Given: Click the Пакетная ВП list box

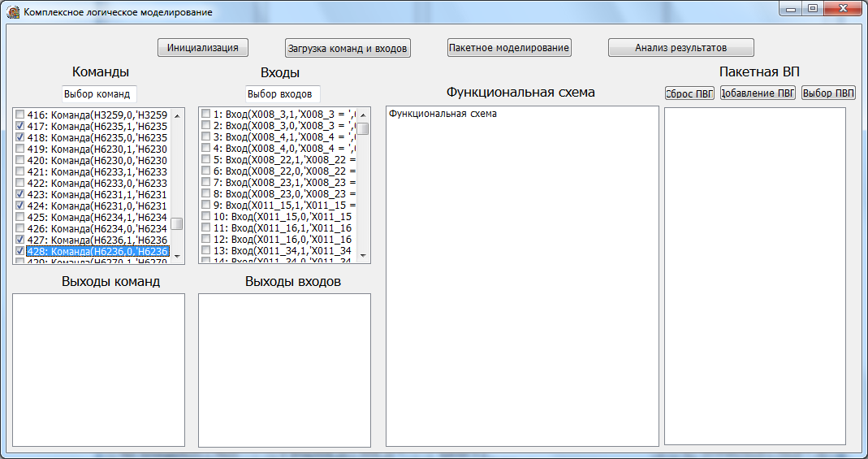Looking at the screenshot, I should [x=755, y=275].
